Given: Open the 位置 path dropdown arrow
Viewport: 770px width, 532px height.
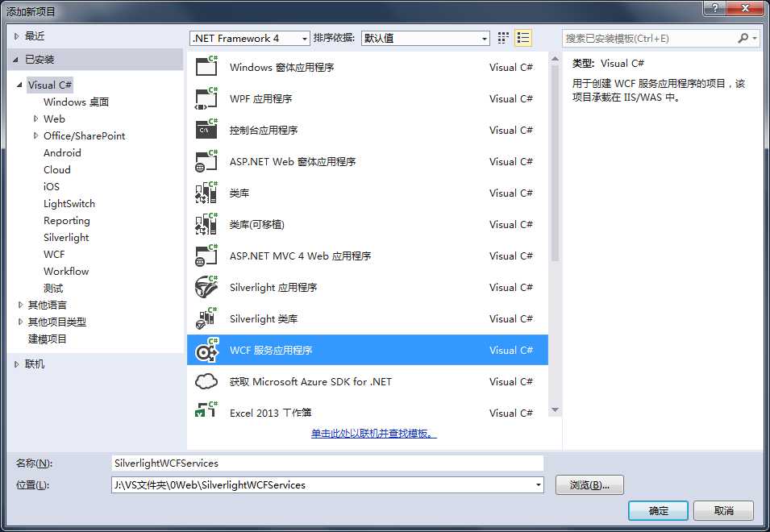Looking at the screenshot, I should [539, 485].
